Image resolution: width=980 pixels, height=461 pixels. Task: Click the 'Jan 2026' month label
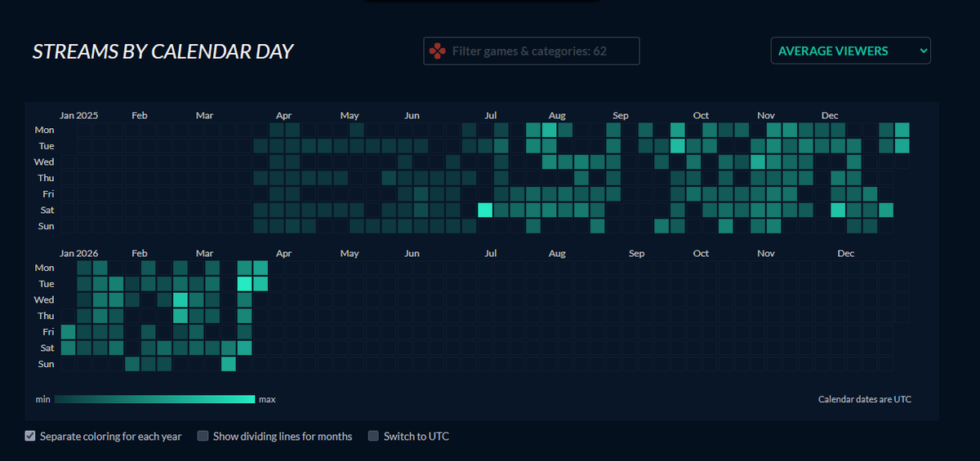click(79, 254)
